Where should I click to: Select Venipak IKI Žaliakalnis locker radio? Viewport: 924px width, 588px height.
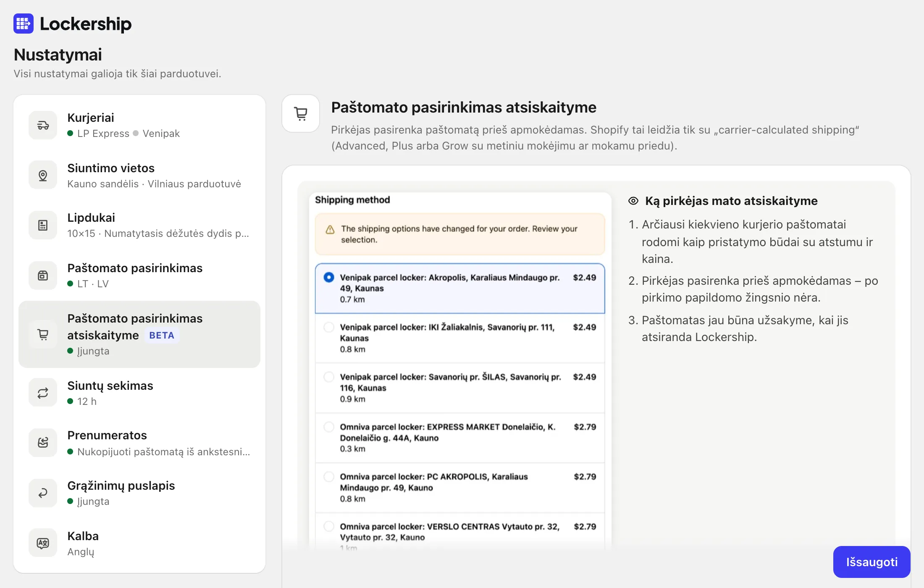(x=329, y=327)
